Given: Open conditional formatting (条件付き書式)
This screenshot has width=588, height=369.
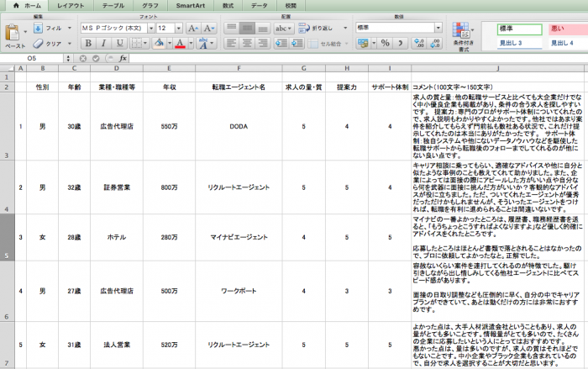Looking at the screenshot, I should pos(463,36).
